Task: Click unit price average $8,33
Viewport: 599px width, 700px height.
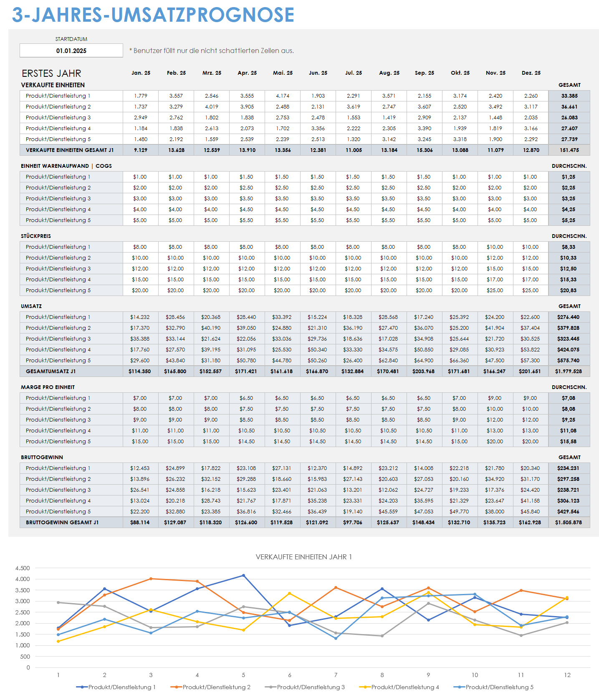Action: tap(569, 247)
